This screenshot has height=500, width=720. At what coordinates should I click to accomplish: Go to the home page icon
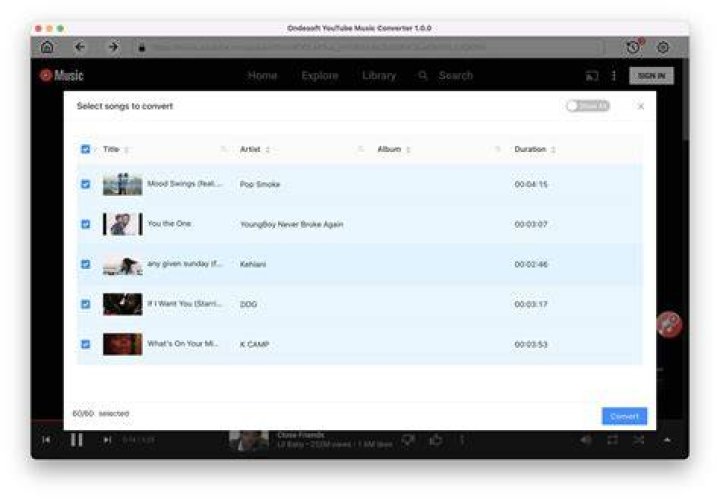[x=47, y=47]
